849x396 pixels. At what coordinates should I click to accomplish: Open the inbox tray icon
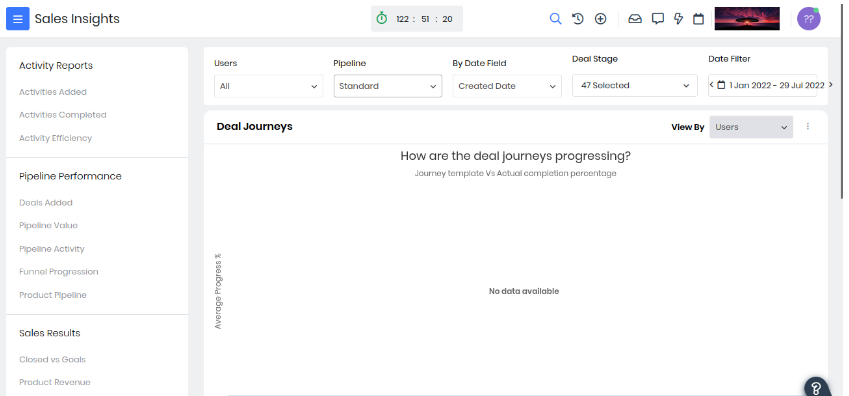(635, 19)
